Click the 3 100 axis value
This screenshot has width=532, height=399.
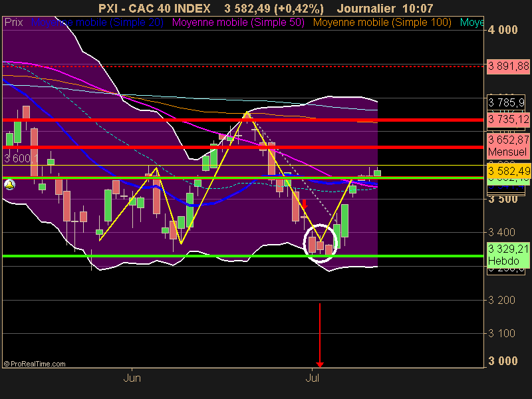501,334
